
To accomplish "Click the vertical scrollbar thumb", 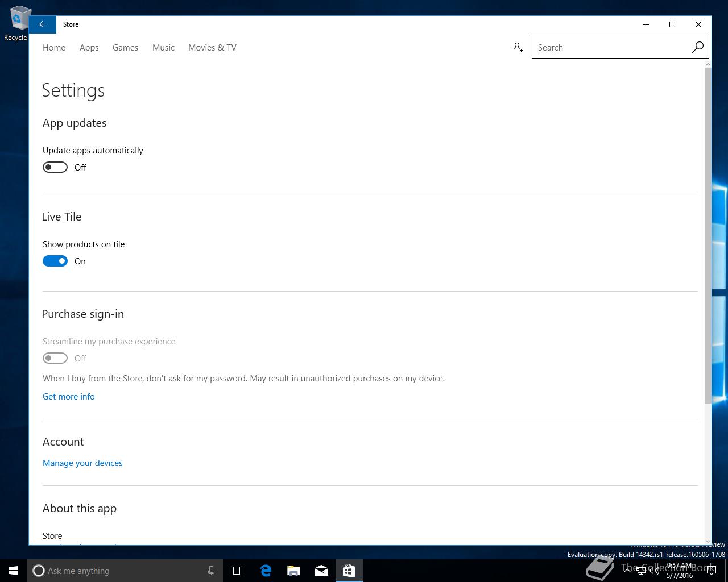I will [708, 236].
